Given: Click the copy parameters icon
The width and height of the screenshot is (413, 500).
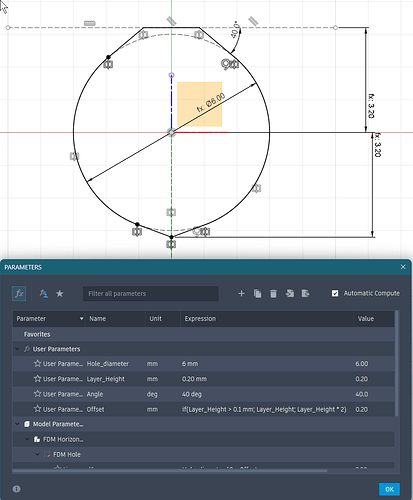Looking at the screenshot, I should pyautogui.click(x=257, y=293).
